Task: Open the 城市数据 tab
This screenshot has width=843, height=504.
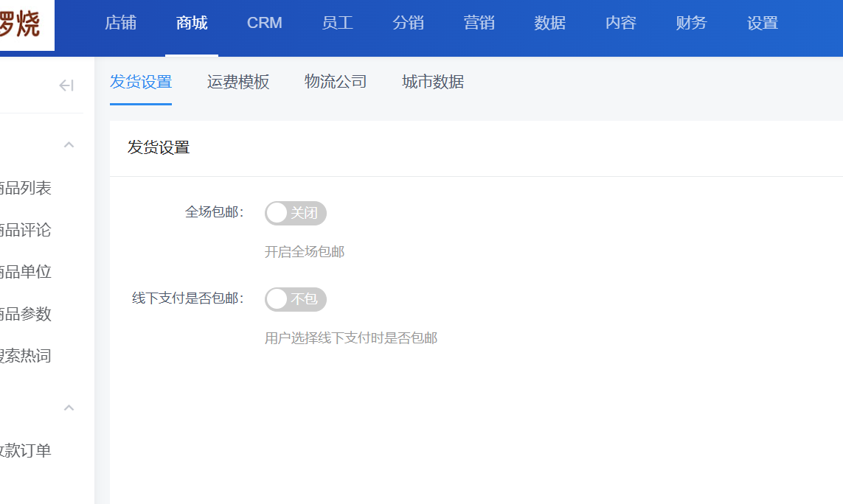Action: (433, 82)
